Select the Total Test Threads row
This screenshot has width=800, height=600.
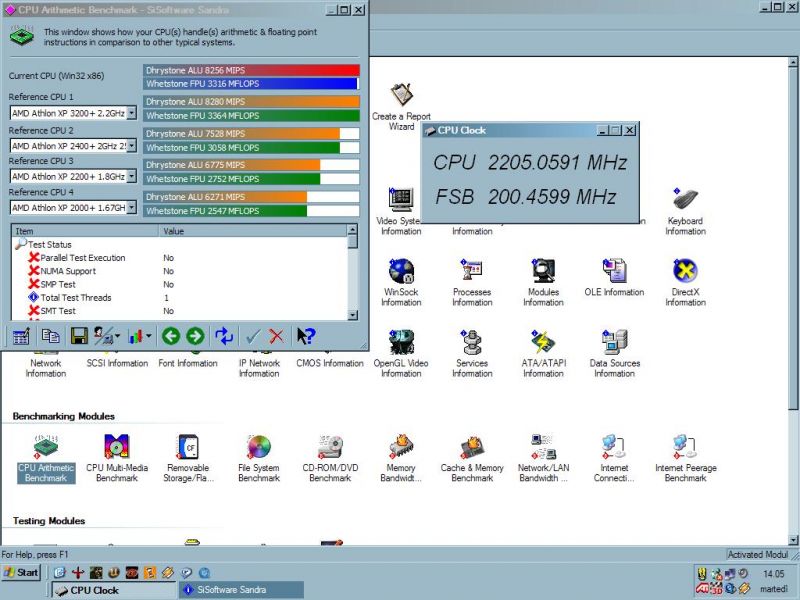tap(180, 297)
